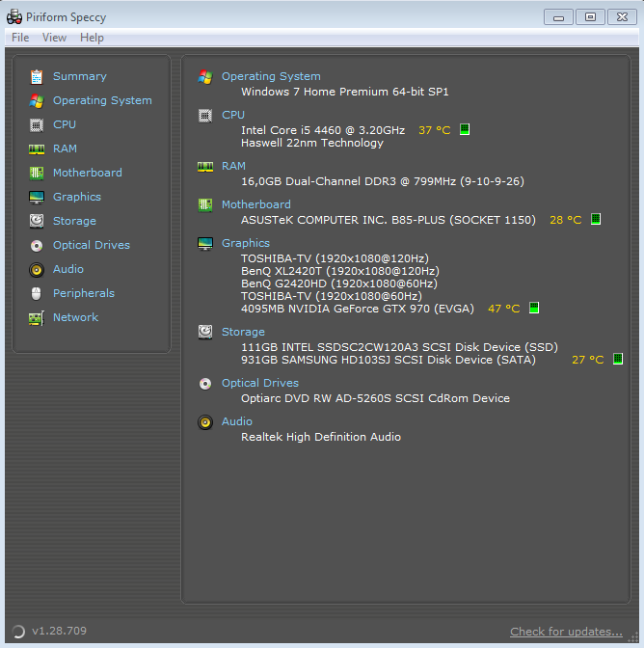644x648 pixels.
Task: Click the CPU chip icon in summary panel
Action: (205, 116)
